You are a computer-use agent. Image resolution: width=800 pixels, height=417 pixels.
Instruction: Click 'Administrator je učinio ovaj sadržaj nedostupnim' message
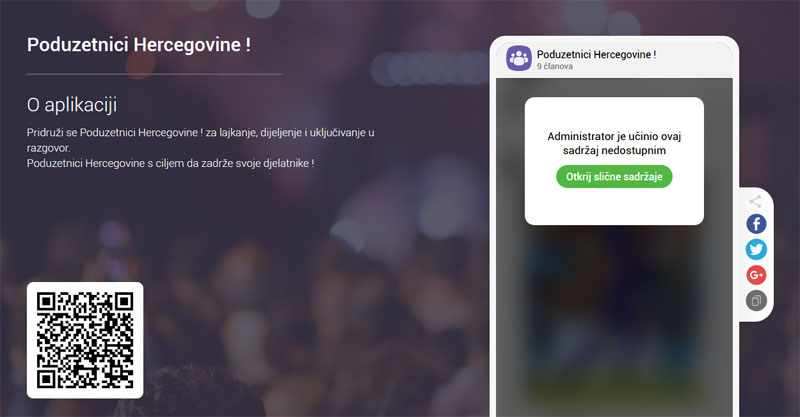[x=614, y=143]
